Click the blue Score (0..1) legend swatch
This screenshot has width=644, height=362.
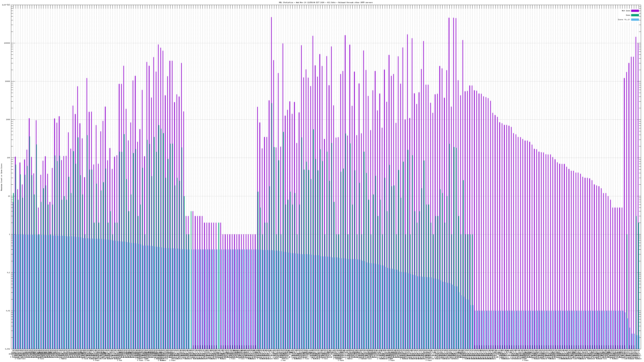tap(635, 20)
